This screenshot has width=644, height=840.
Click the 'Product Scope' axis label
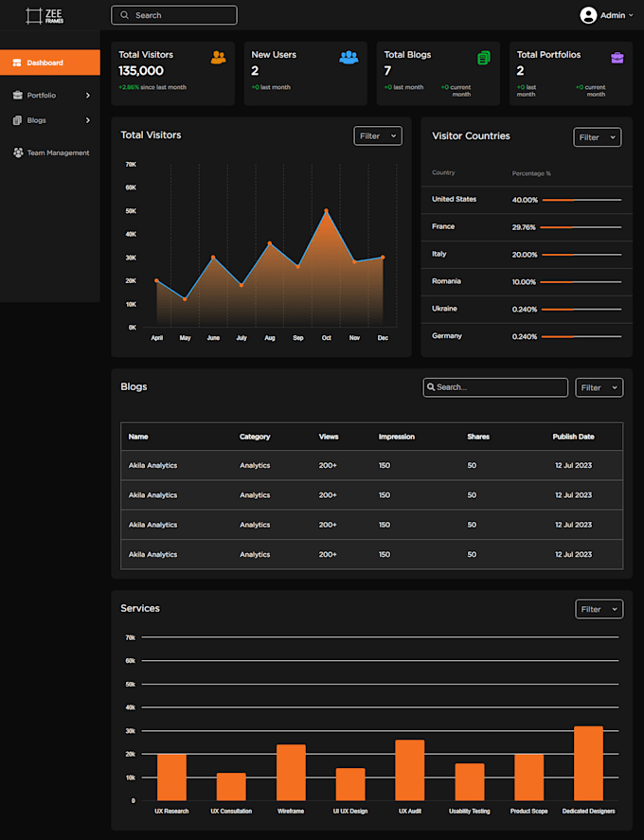click(x=528, y=811)
